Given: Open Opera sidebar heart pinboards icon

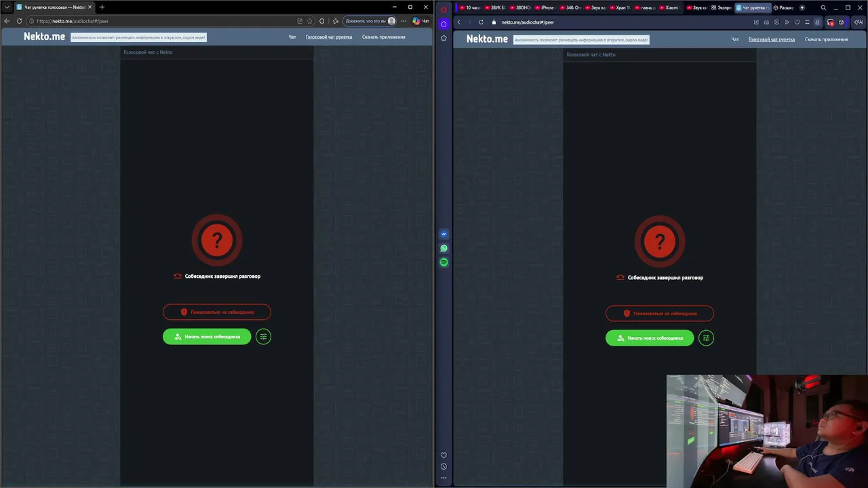Looking at the screenshot, I should tap(443, 455).
